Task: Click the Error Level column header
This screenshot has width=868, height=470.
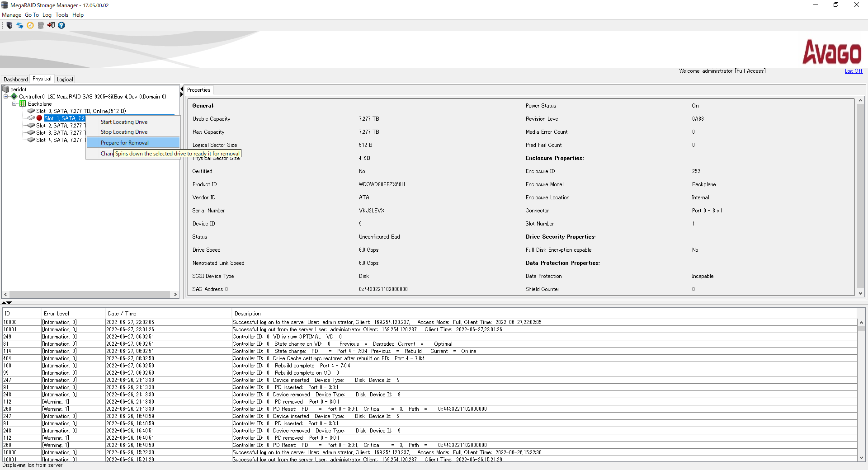Action: pyautogui.click(x=73, y=314)
